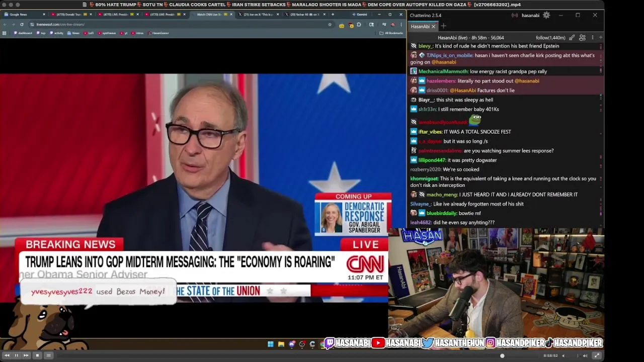The width and height of the screenshot is (644, 362).
Task: Switch to the Donald Trump YouTube tab
Action: pyautogui.click(x=71, y=15)
